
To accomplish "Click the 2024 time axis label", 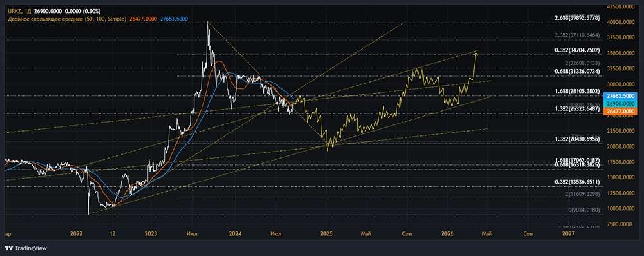I will coord(235,234).
